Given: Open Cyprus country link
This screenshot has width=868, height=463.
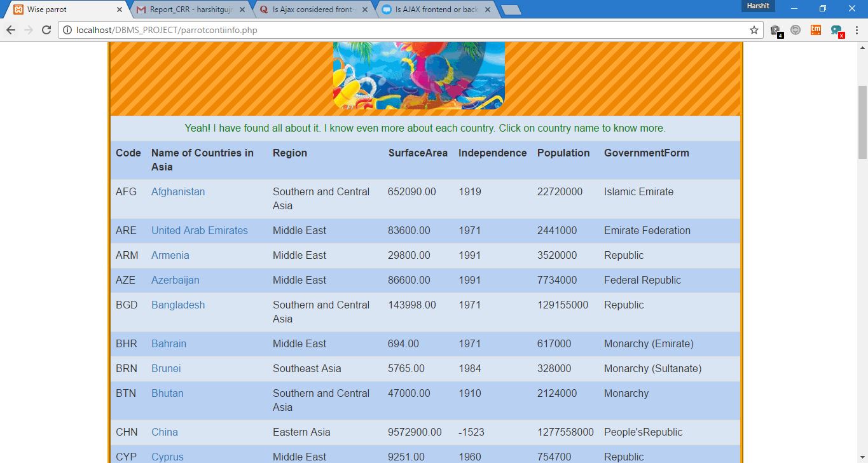Looking at the screenshot, I should 167,457.
